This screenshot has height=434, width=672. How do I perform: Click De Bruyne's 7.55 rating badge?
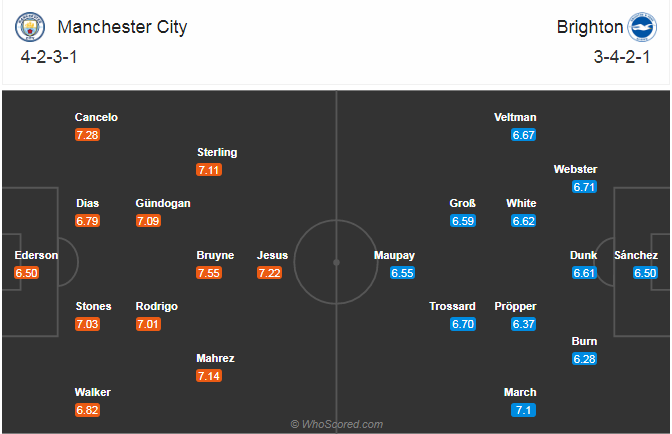pyautogui.click(x=210, y=272)
